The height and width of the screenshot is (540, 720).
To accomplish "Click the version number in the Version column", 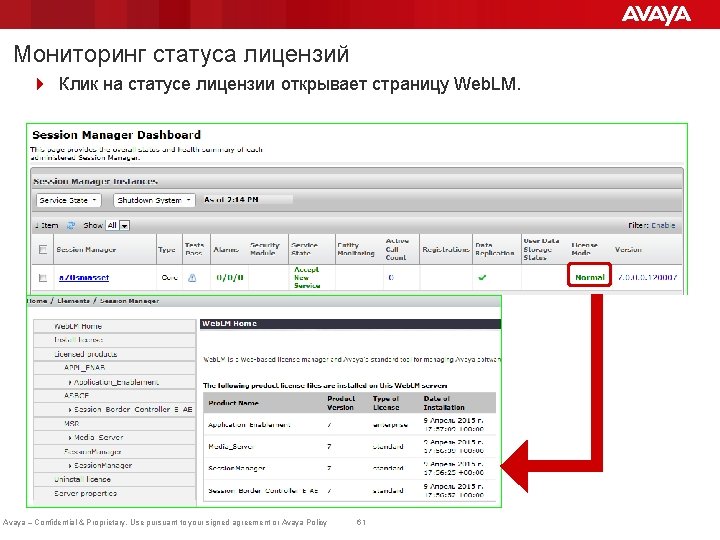I will 647,277.
